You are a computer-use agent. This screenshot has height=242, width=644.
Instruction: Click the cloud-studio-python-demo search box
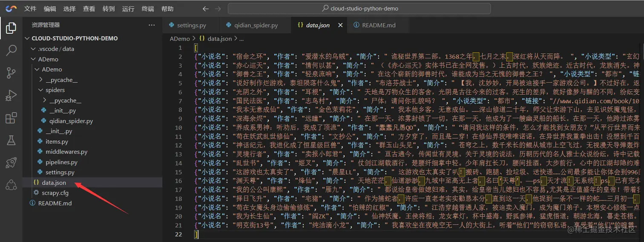pos(359,9)
